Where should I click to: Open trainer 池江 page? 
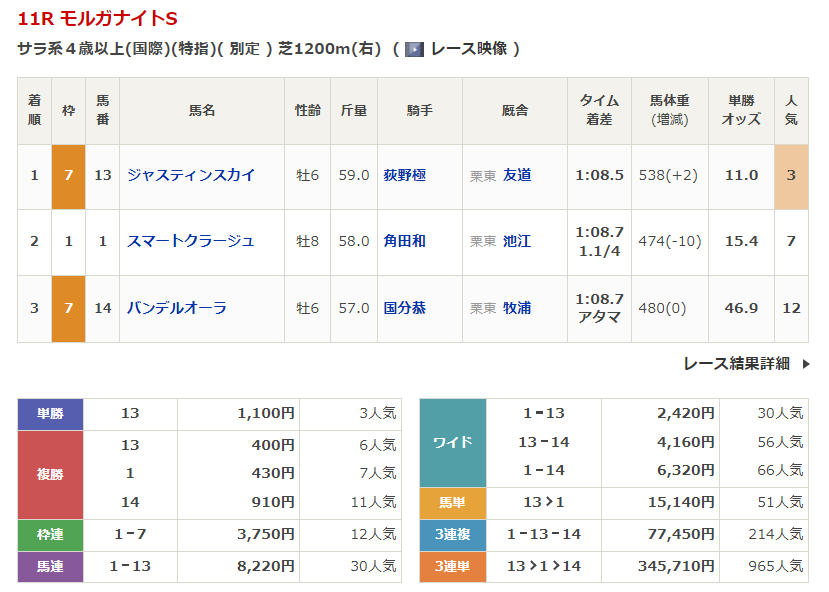pos(517,241)
